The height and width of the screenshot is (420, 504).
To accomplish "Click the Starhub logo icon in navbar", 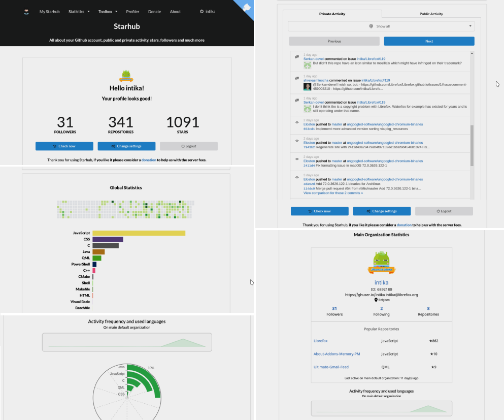I will [x=26, y=12].
